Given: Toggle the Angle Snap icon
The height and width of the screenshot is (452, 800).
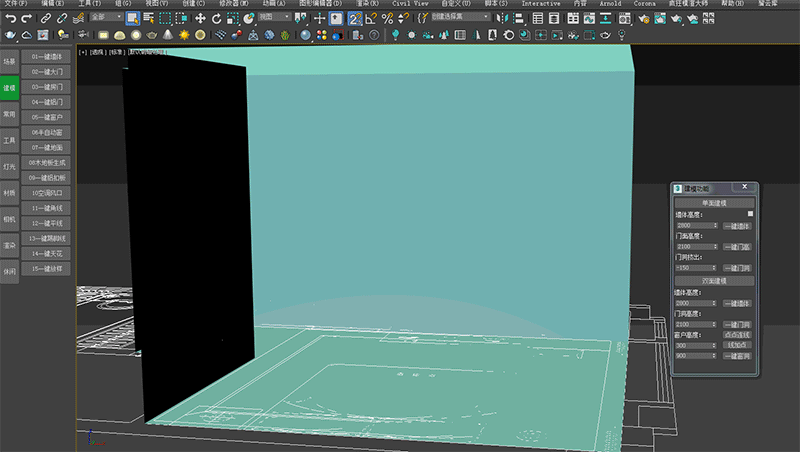Looking at the screenshot, I should click(x=371, y=18).
